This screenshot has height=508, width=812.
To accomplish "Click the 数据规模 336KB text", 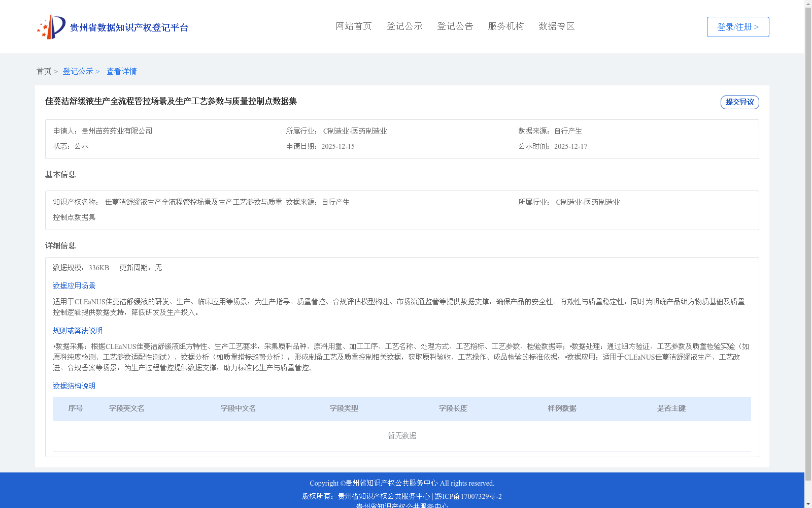I will [x=81, y=268].
